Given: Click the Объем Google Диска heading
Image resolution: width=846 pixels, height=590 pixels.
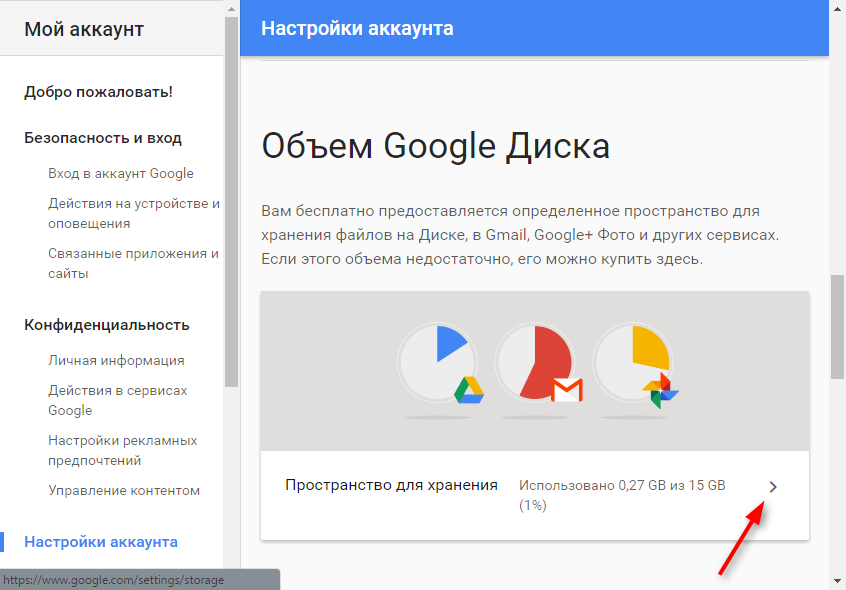Looking at the screenshot, I should 435,146.
